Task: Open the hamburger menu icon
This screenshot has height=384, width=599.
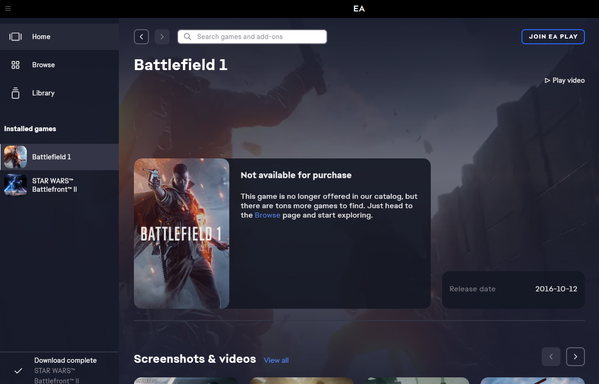Action: [8, 8]
